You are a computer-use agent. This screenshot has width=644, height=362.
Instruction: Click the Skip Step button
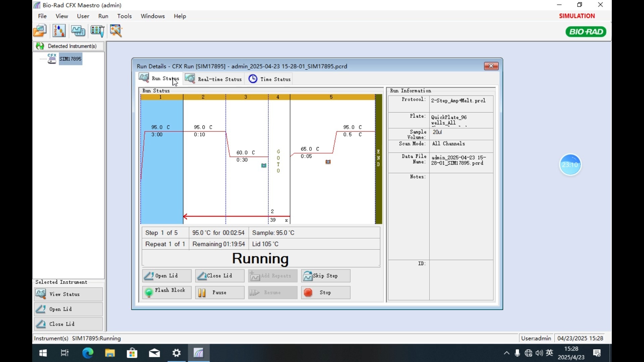tap(326, 276)
